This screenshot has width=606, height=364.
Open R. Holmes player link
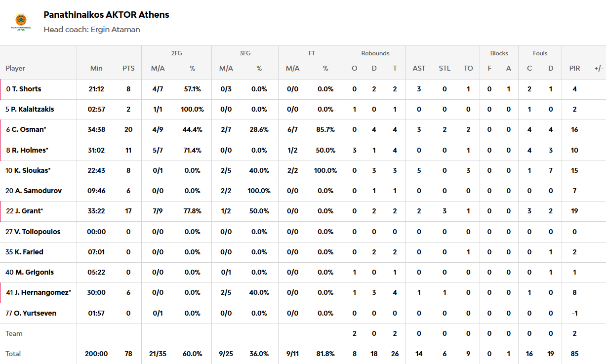(x=30, y=150)
